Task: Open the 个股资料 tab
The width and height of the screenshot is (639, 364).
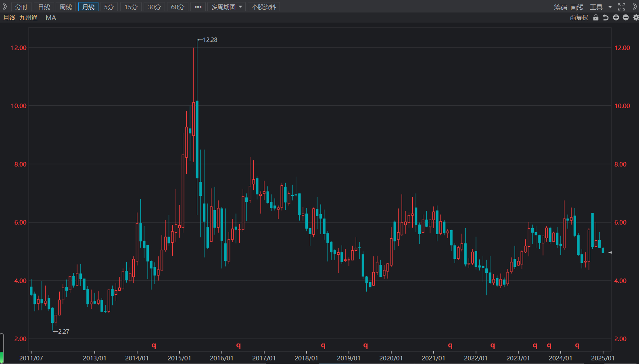Action: click(264, 7)
